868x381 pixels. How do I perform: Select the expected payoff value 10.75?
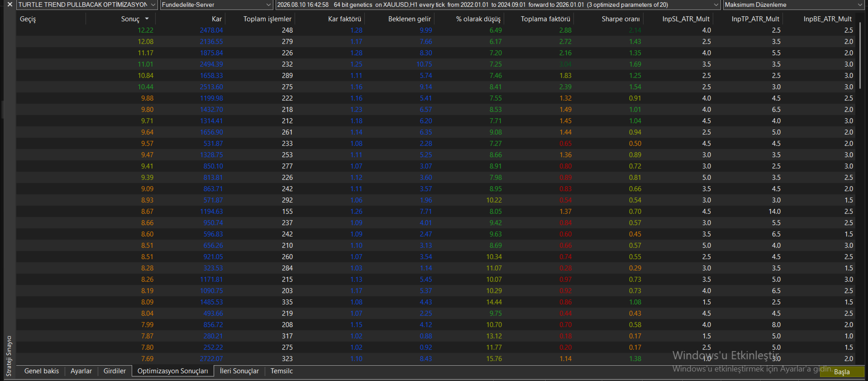pos(424,64)
